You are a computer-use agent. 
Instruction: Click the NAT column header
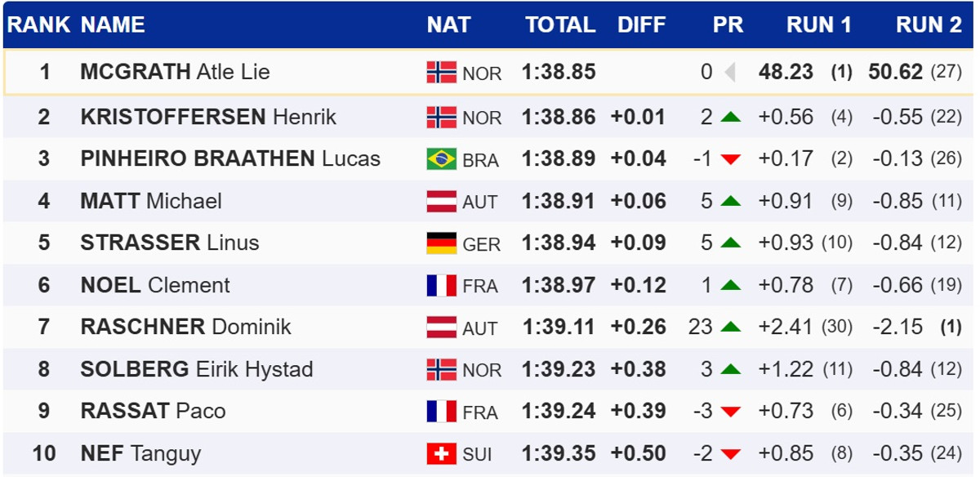[448, 25]
